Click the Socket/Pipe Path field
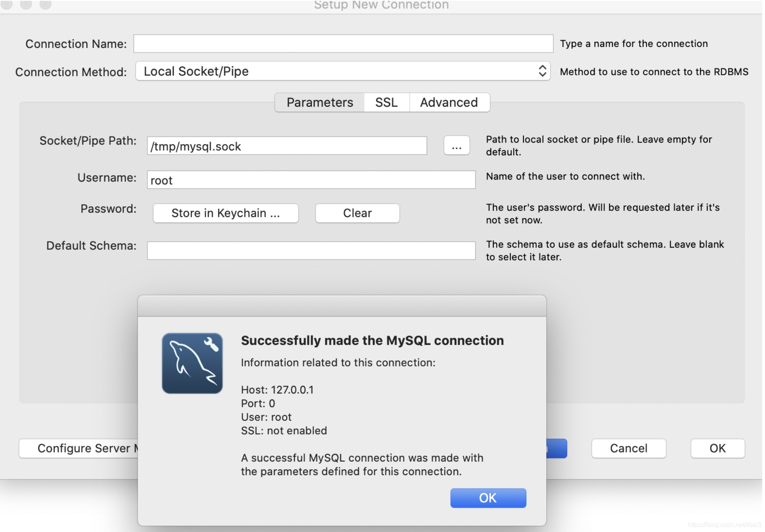The image size is (765, 532). point(287,146)
